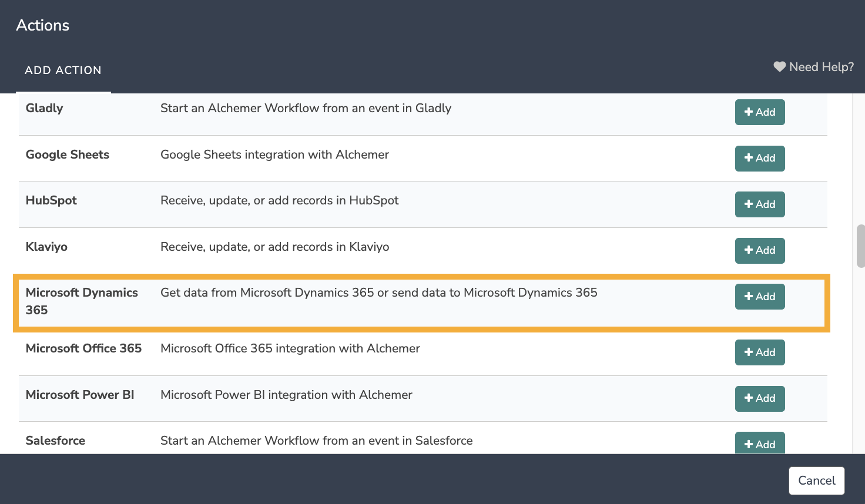Click the vertical scrollbar thumb

(860, 246)
